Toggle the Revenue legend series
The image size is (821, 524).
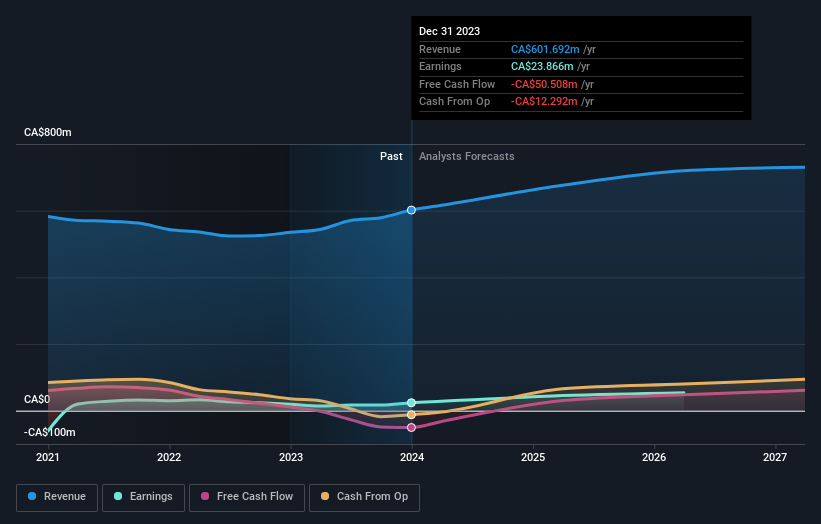[57, 497]
